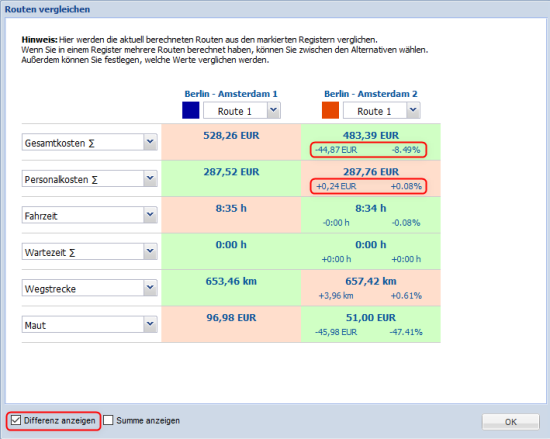
Task: Expand the Maut dropdown arrow
Action: (150, 324)
